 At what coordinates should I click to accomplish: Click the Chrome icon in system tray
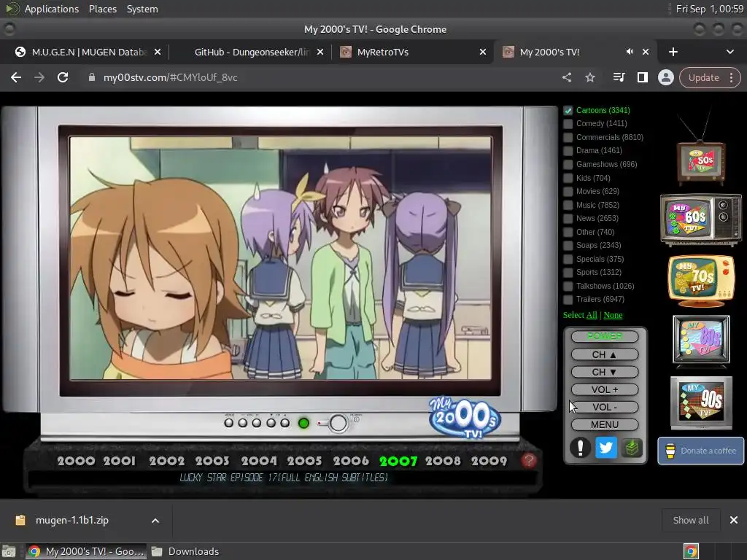691,551
